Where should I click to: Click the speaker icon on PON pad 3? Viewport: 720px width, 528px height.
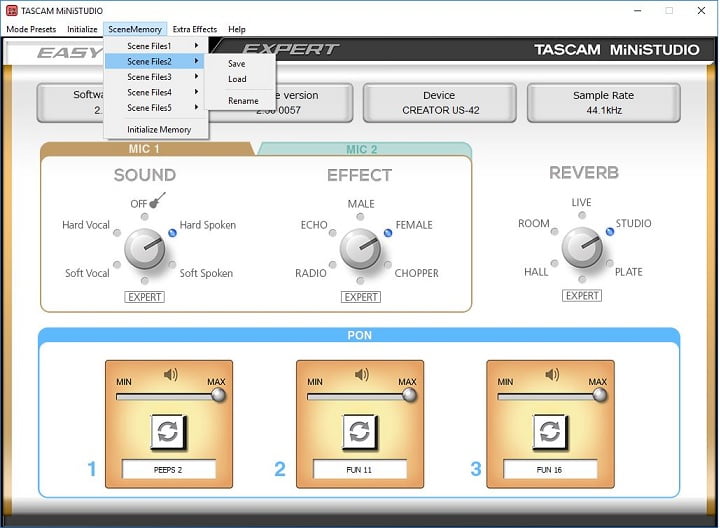[552, 375]
